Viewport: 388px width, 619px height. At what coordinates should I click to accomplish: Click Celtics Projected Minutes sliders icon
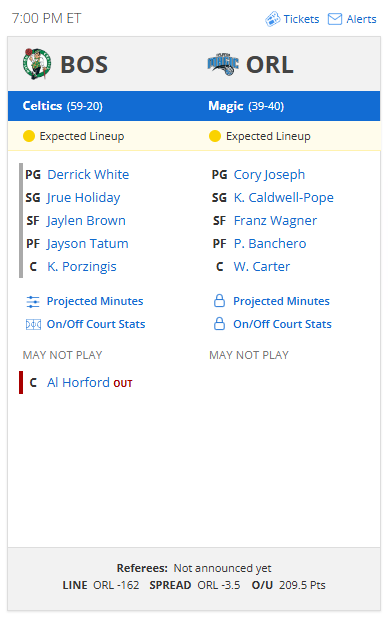point(33,302)
